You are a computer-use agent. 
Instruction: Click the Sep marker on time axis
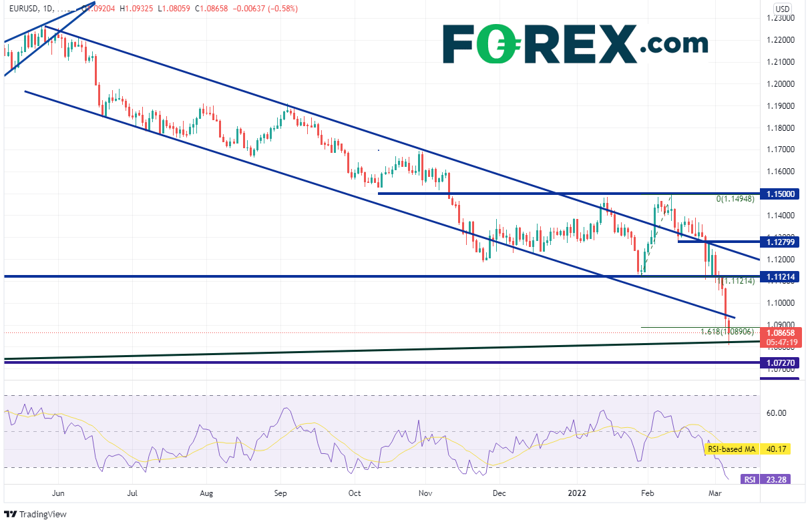(x=280, y=494)
